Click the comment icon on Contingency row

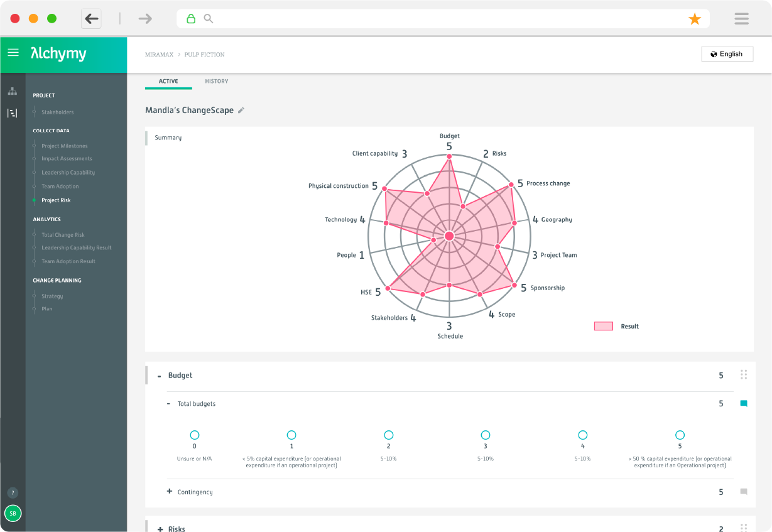[744, 492]
